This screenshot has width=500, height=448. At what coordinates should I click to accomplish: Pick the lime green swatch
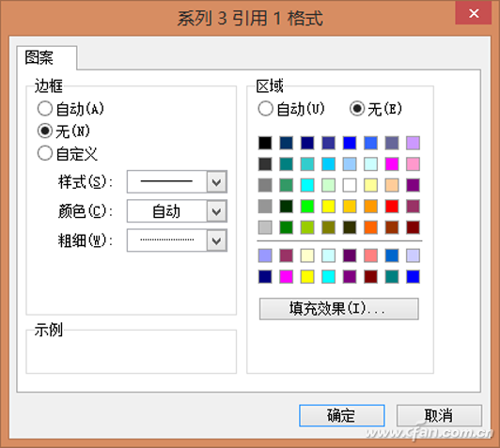[x=307, y=227]
